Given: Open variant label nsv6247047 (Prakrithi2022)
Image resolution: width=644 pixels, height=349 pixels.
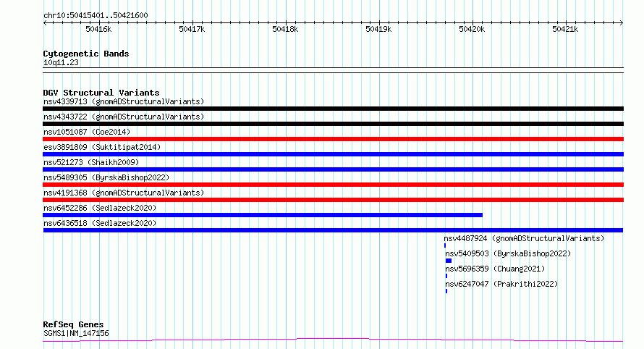Looking at the screenshot, I should coord(501,284).
